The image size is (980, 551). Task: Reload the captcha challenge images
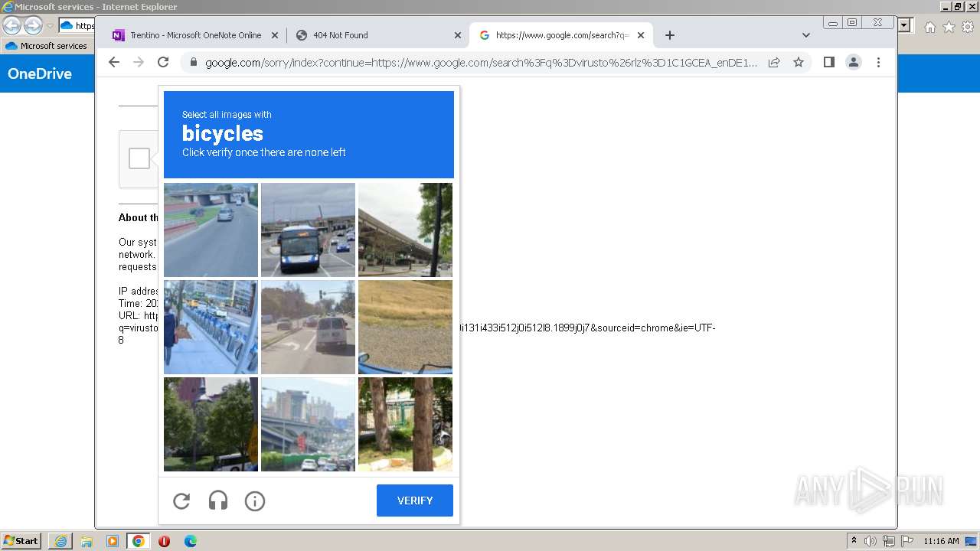click(x=181, y=501)
